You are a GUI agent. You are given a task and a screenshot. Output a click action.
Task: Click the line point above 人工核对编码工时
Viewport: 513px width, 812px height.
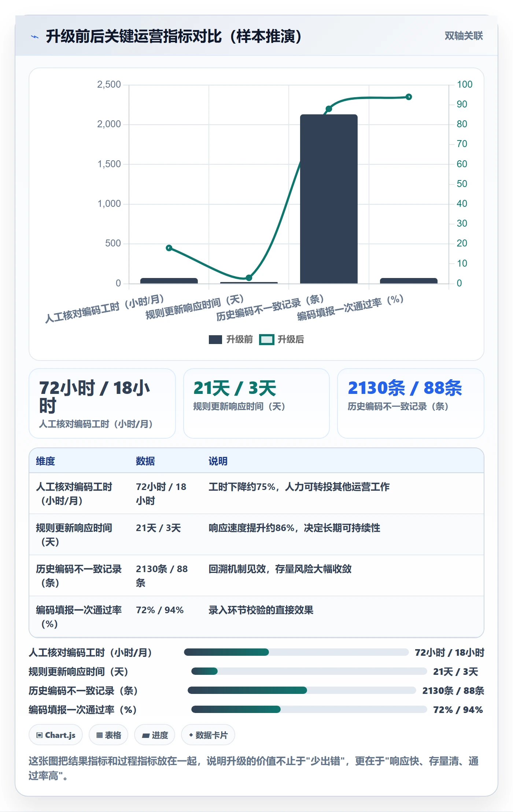(169, 248)
